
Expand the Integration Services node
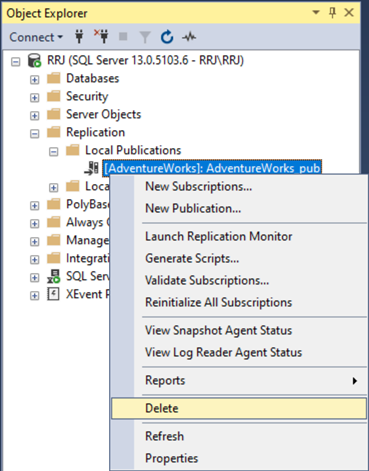tap(35, 260)
